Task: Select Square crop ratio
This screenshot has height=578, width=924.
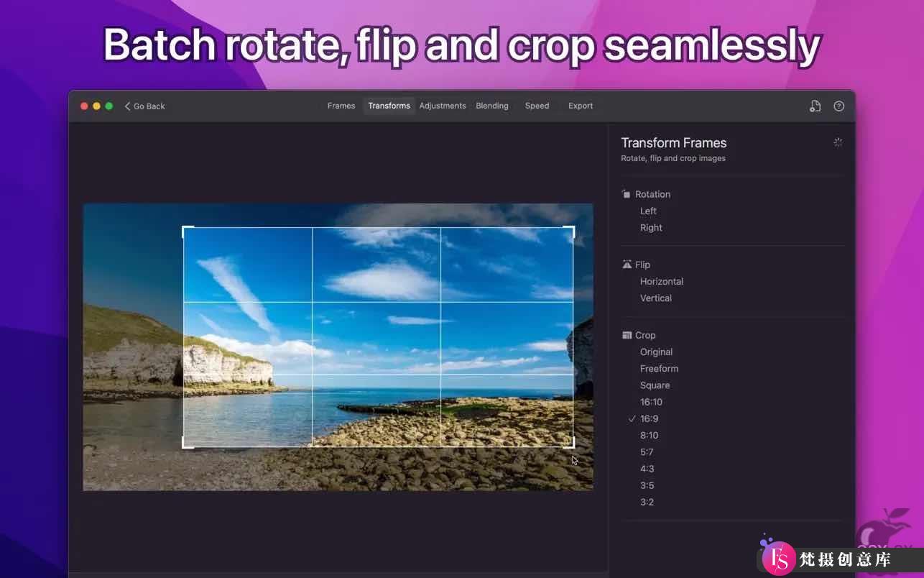Action: (x=655, y=385)
